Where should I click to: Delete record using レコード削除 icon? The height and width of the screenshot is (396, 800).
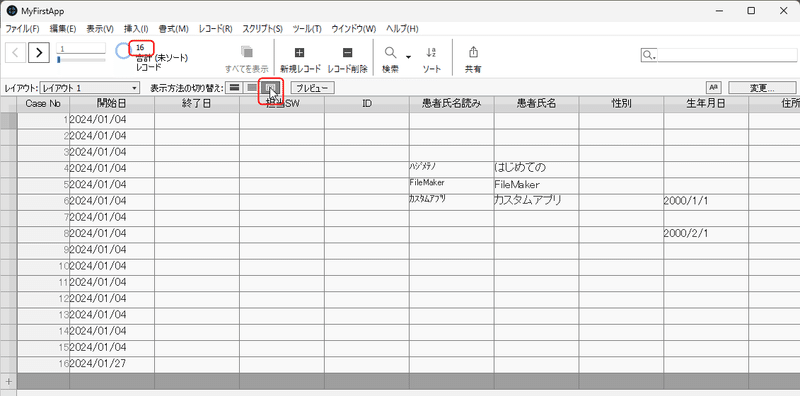point(347,53)
